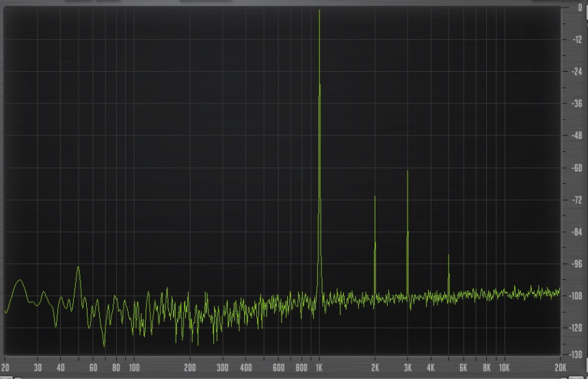Click the 100 Hz frequency axis label
This screenshot has height=379, width=588.
click(134, 367)
